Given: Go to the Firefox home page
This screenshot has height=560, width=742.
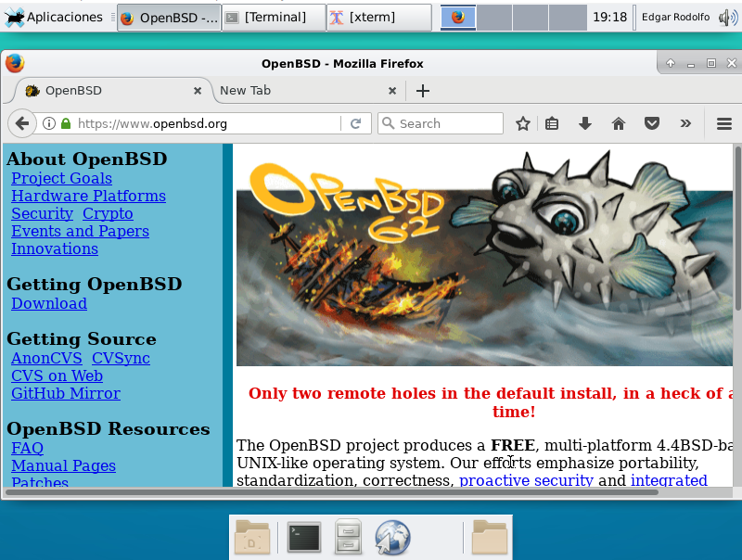Looking at the screenshot, I should pyautogui.click(x=618, y=122).
